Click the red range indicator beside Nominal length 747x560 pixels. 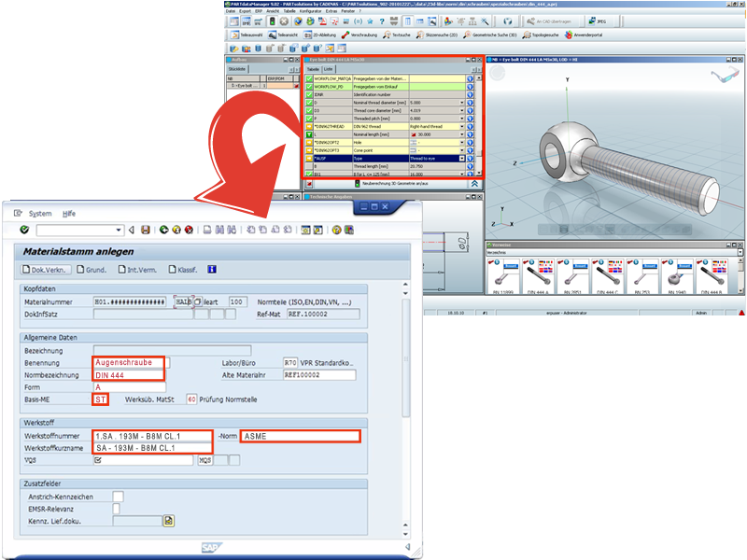click(x=415, y=134)
